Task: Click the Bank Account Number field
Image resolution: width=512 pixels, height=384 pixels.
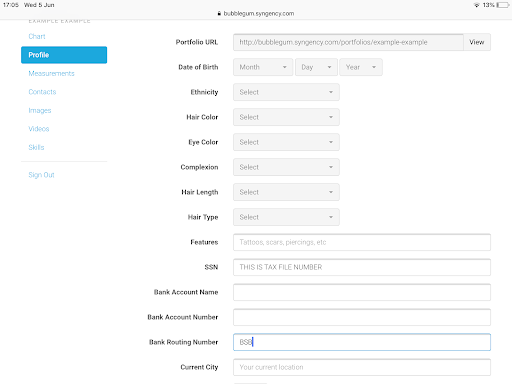Action: pyautogui.click(x=362, y=317)
